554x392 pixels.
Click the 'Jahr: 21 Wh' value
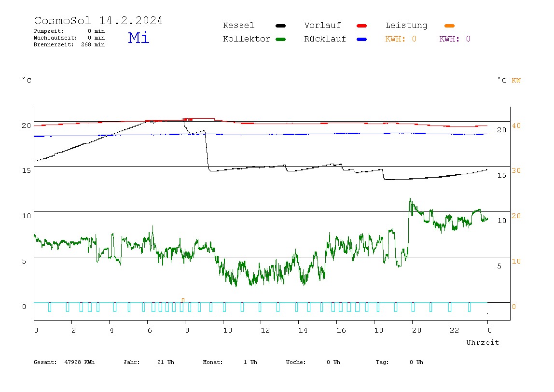coord(149,362)
